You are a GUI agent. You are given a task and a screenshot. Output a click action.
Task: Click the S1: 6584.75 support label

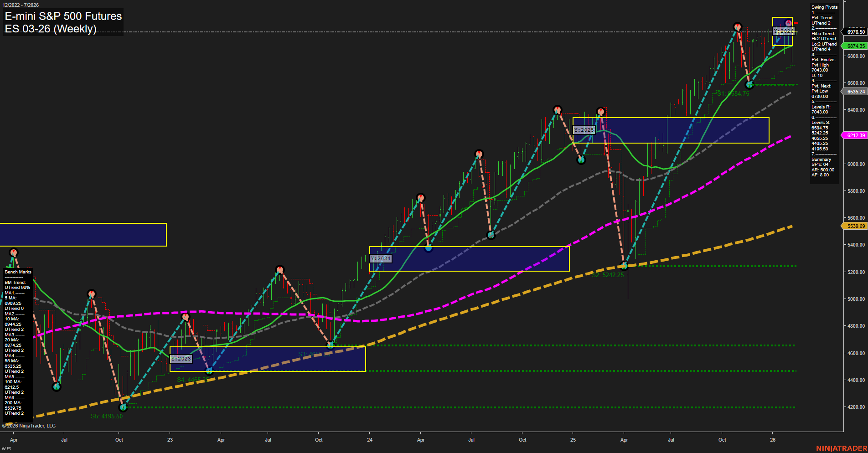734,93
